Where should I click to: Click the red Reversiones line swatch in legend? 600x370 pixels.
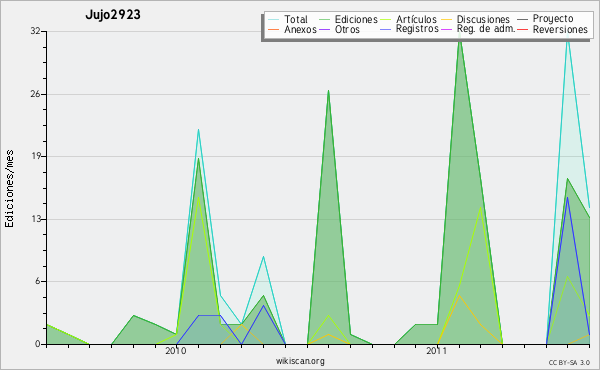[x=523, y=29]
